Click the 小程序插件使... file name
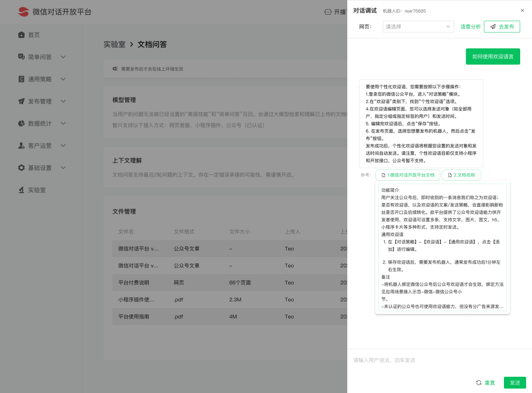 point(136,299)
